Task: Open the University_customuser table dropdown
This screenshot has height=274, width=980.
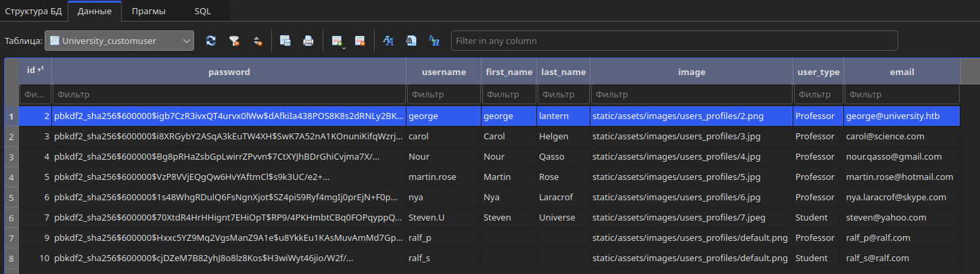Action: pos(119,41)
